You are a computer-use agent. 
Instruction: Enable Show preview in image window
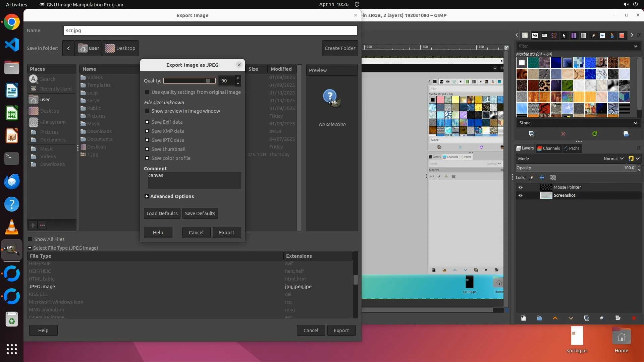(x=147, y=111)
